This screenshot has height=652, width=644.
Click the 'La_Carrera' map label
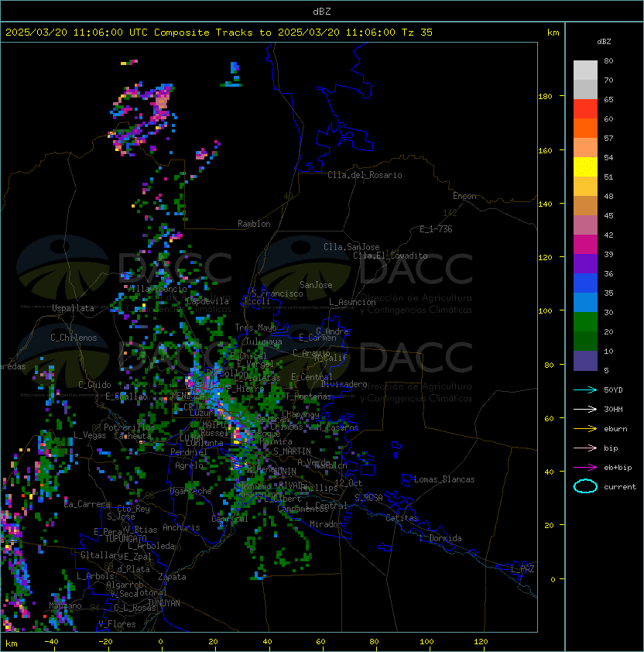[x=87, y=504]
